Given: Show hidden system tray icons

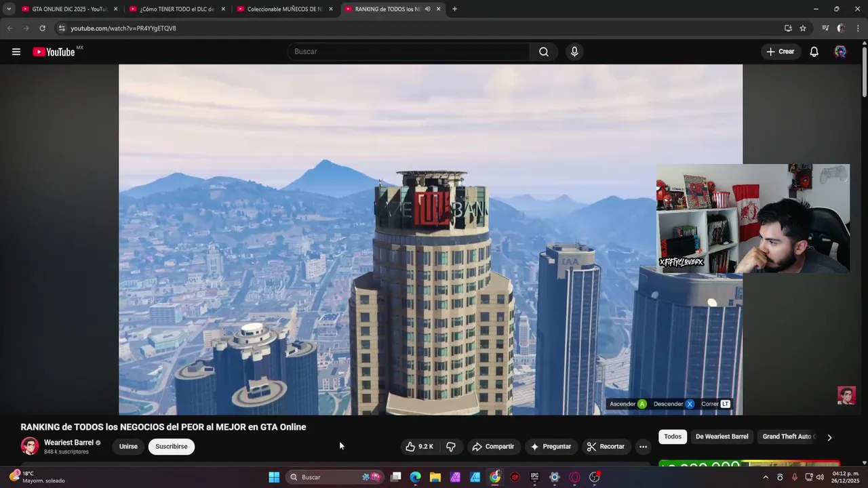Looking at the screenshot, I should 766,477.
